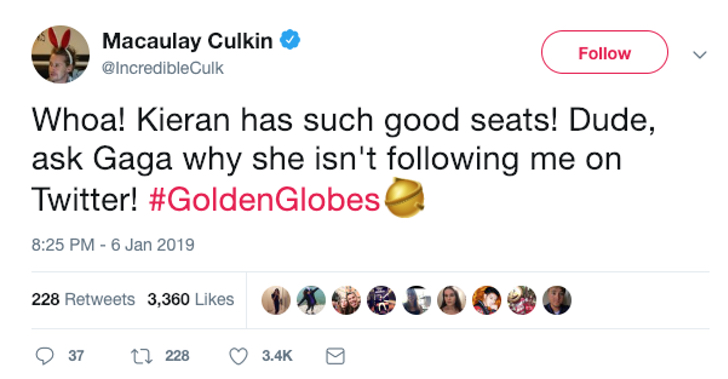Send tweet via direct message envelope icon
Screen dimensions: 728x379
pyautogui.click(x=335, y=356)
